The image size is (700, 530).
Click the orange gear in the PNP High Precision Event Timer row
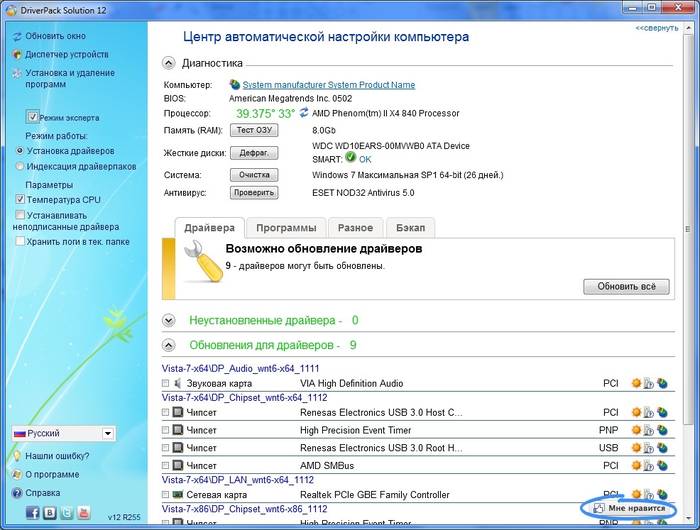pos(636,430)
